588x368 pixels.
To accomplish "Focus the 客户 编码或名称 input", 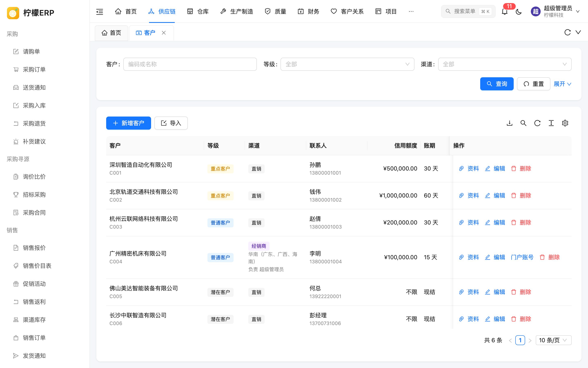I will point(190,64).
